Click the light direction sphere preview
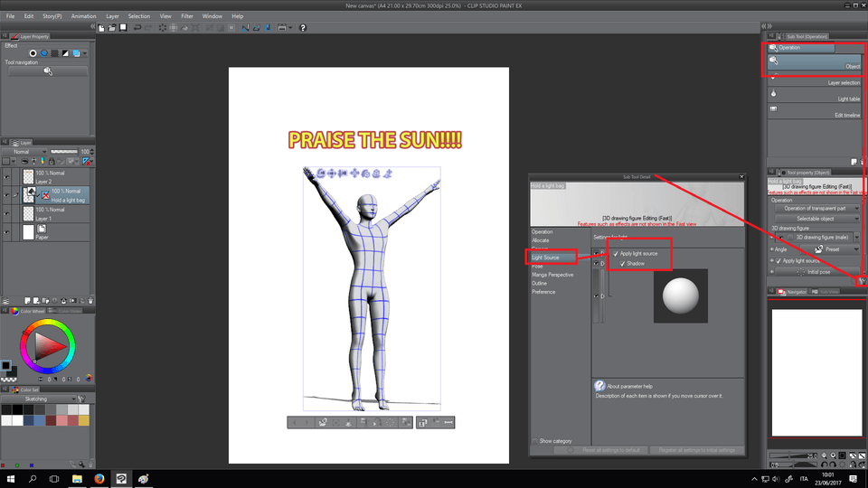This screenshot has width=868, height=488. pos(680,296)
